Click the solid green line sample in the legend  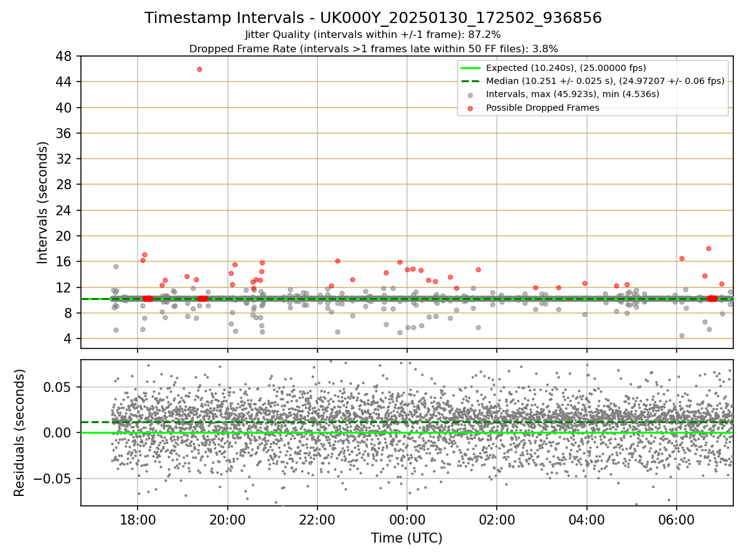coord(470,68)
